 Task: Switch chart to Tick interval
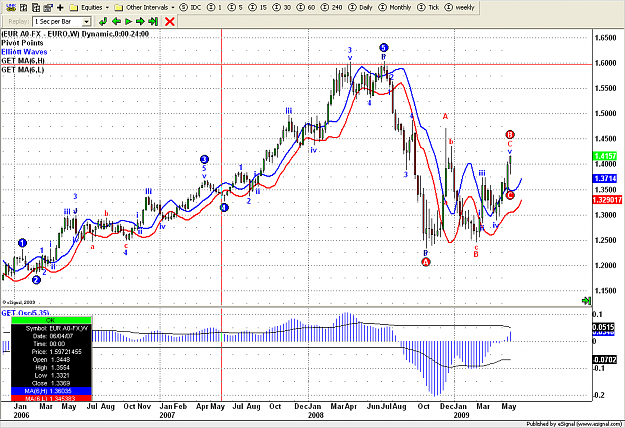click(x=428, y=7)
